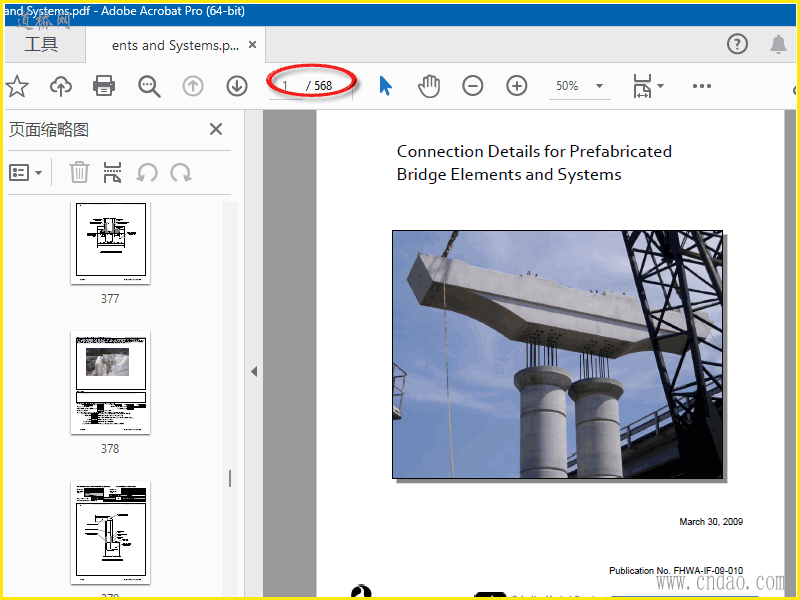Zoom out with the minus button
800x600 pixels.
pos(473,86)
